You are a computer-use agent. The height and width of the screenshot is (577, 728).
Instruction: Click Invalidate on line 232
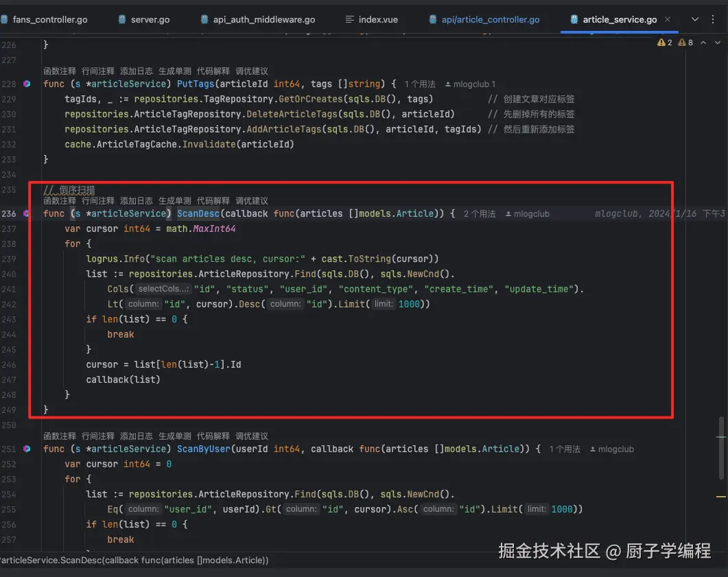coord(209,144)
